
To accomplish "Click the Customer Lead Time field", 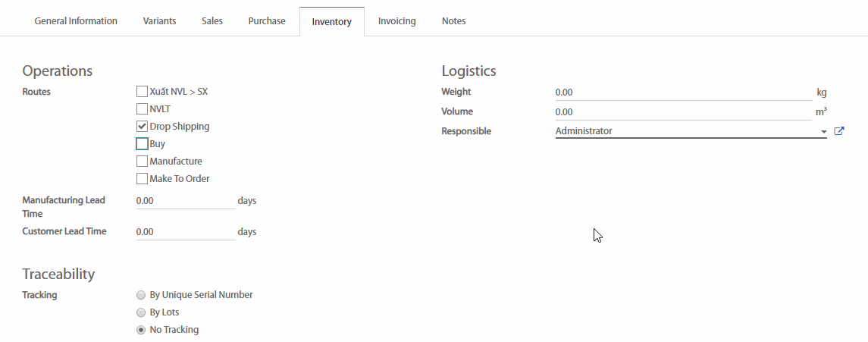I will 185,232.
